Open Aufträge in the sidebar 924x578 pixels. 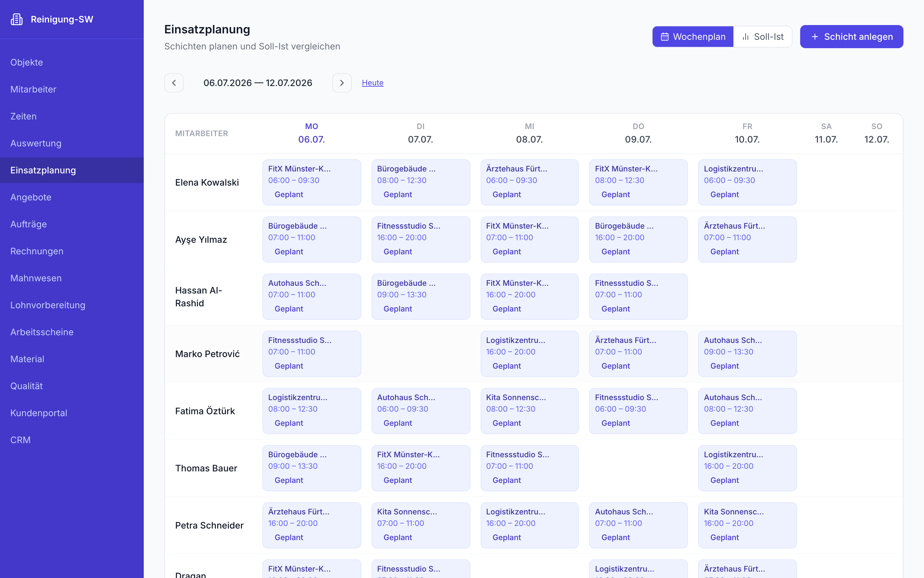coord(72,224)
